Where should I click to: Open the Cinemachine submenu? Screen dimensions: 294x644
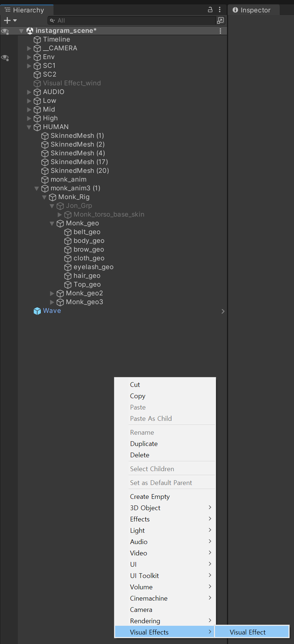click(165, 598)
